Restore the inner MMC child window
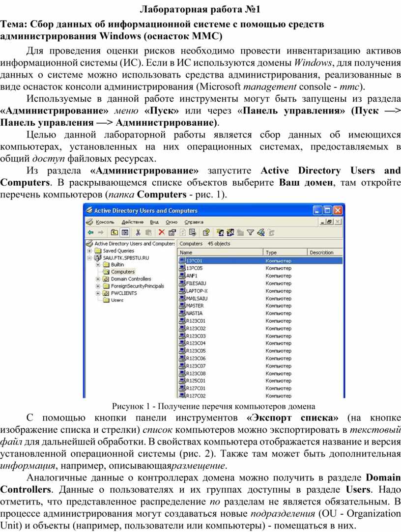 click(329, 222)
